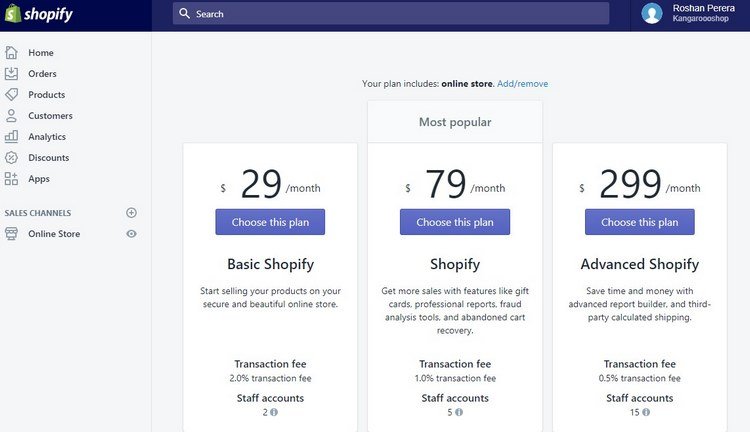This screenshot has width=750, height=432.
Task: Click the 2.0% transaction fee text
Action: click(x=270, y=378)
